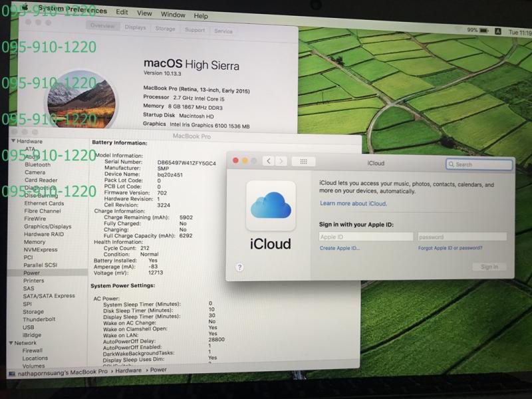Open the View menu

point(144,13)
